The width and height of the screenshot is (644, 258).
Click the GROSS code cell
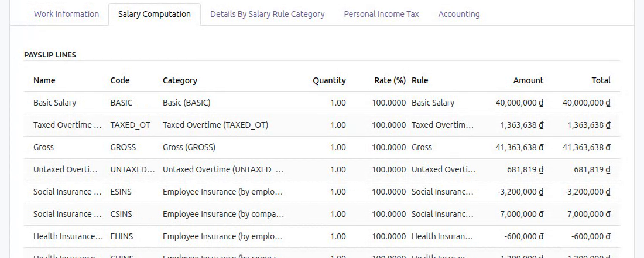[123, 147]
